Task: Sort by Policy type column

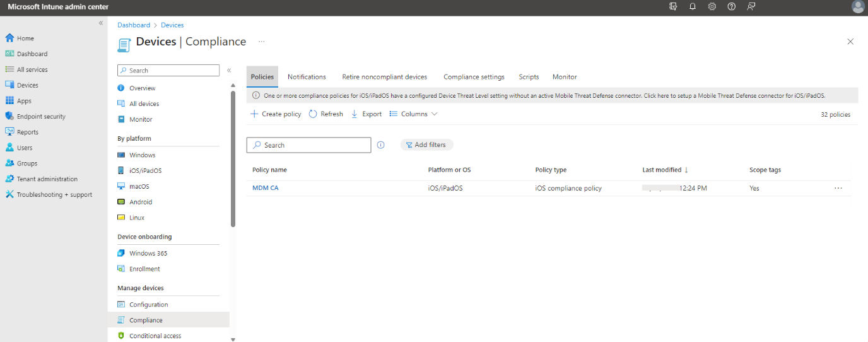Action: pyautogui.click(x=551, y=170)
